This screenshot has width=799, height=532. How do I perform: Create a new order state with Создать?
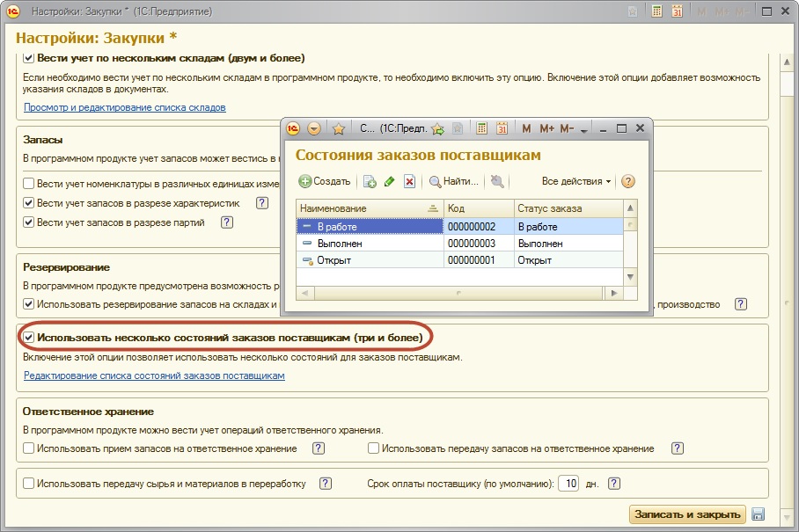point(325,181)
